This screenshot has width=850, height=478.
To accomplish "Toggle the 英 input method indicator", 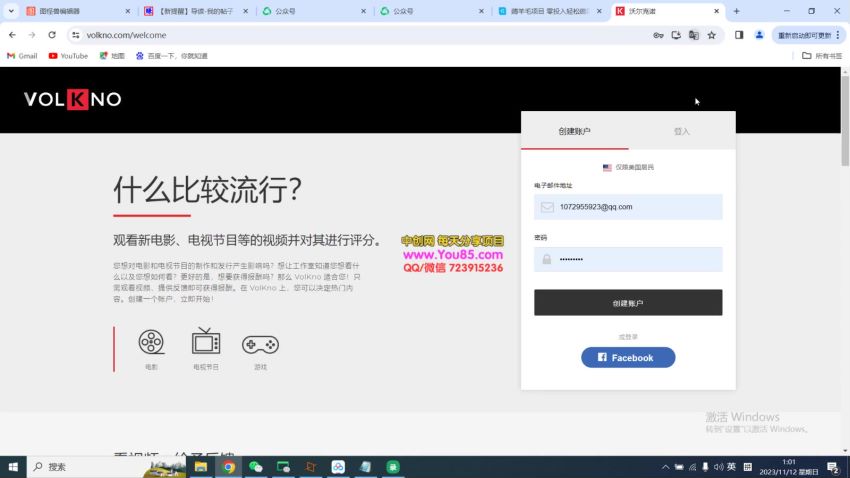I will click(731, 467).
